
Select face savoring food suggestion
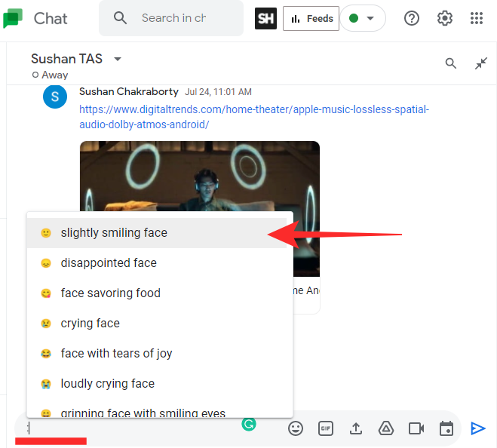pos(157,293)
